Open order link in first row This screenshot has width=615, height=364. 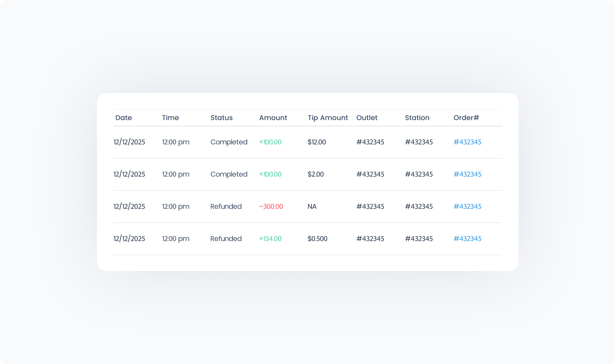click(x=467, y=142)
